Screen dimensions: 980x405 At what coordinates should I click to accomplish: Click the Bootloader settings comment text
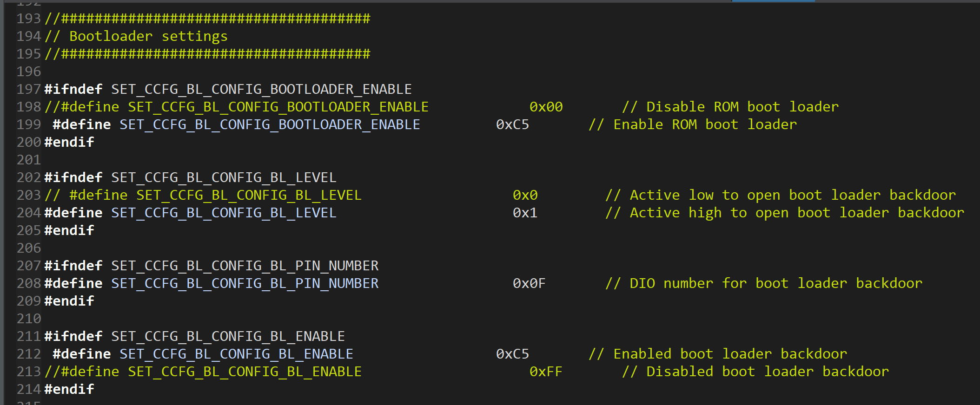tap(148, 36)
